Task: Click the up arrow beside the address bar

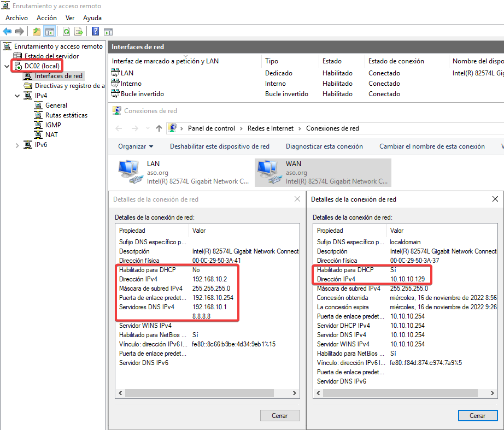Action: [159, 128]
